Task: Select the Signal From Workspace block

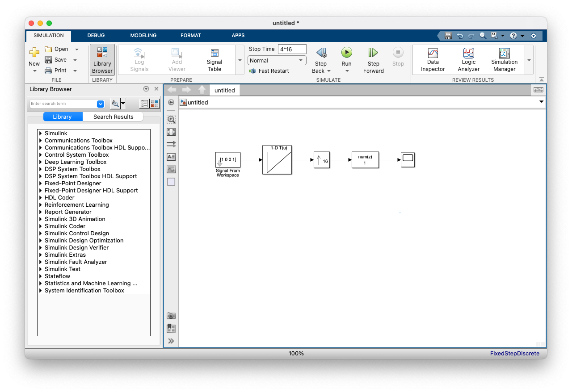Action: (228, 159)
